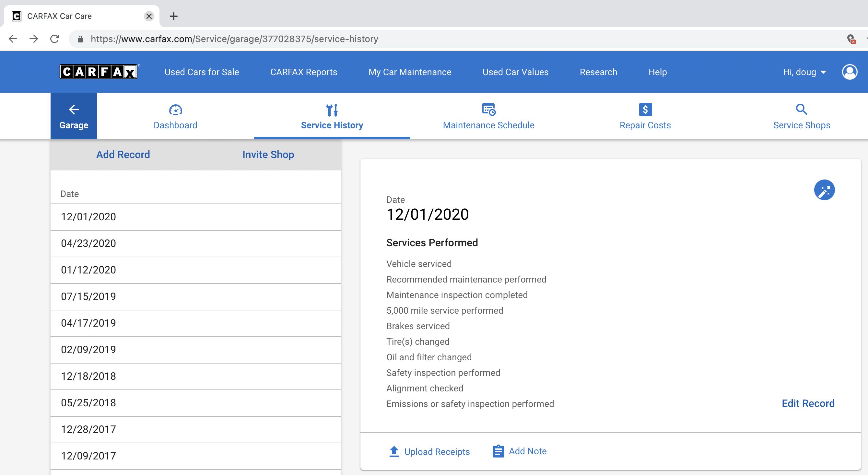Open the Research menu

pyautogui.click(x=598, y=72)
